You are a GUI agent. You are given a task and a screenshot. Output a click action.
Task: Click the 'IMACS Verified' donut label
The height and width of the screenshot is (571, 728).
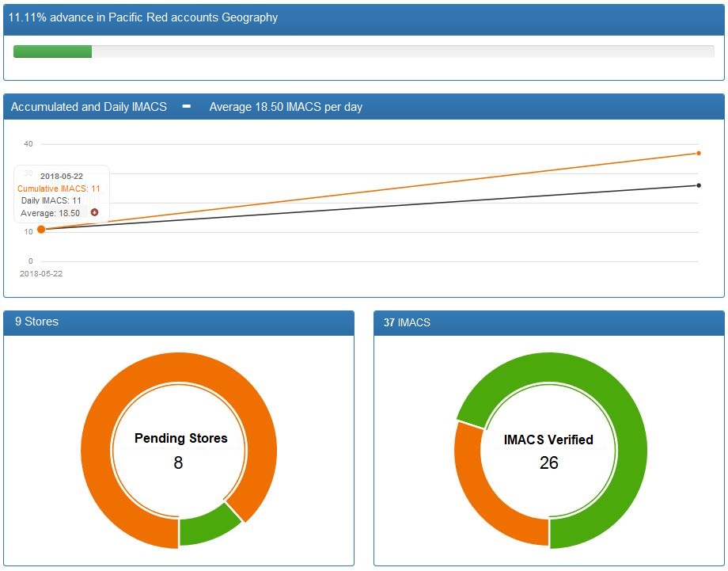pyautogui.click(x=548, y=440)
